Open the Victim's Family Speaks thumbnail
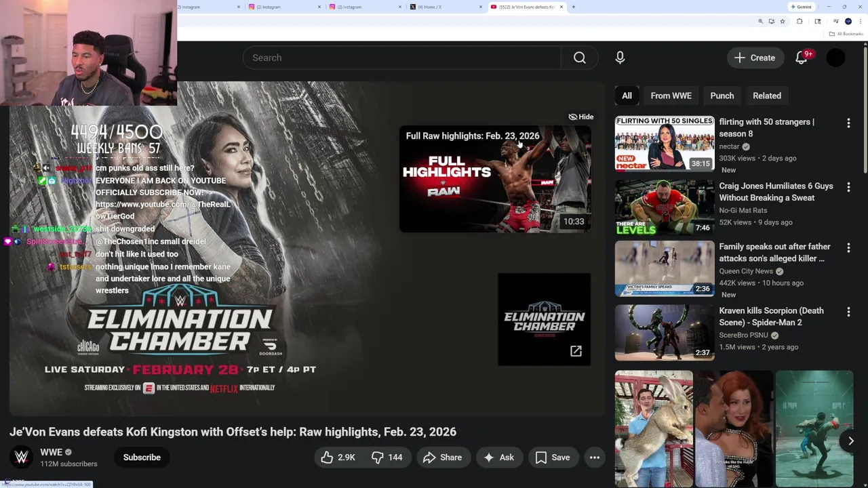868x488 pixels. pos(665,268)
